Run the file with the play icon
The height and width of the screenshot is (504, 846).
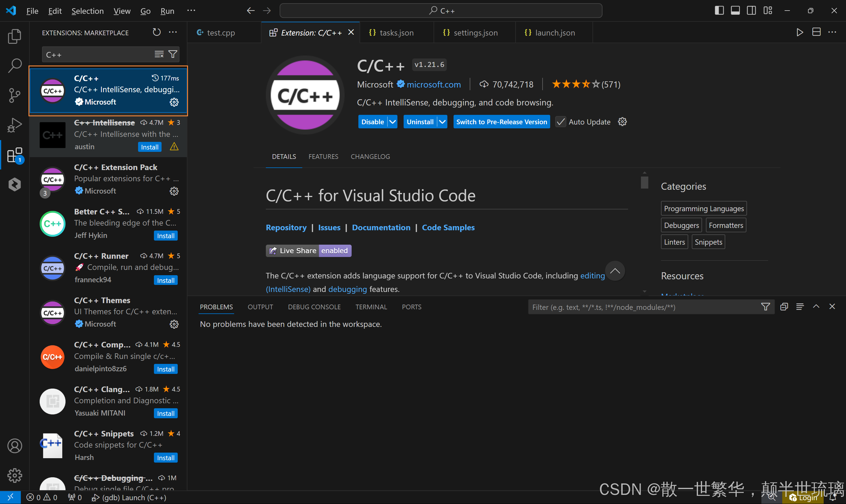click(x=800, y=32)
